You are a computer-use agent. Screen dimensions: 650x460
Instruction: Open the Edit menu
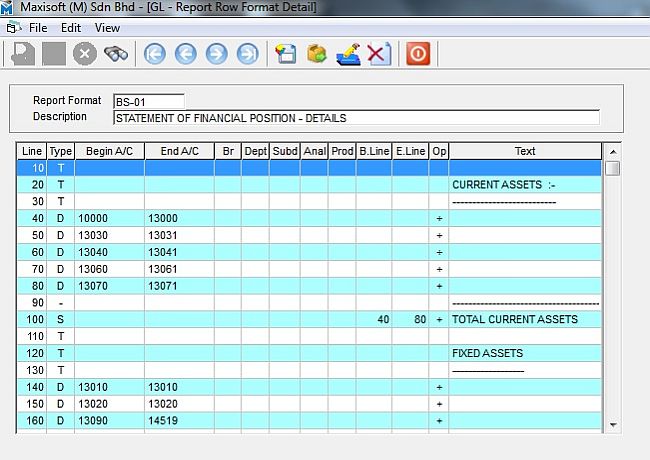coord(70,28)
